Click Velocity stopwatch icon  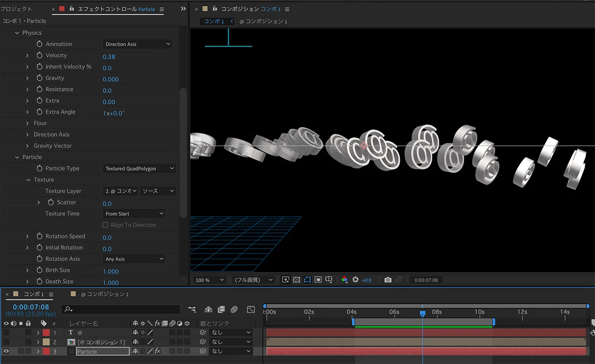pyautogui.click(x=39, y=56)
